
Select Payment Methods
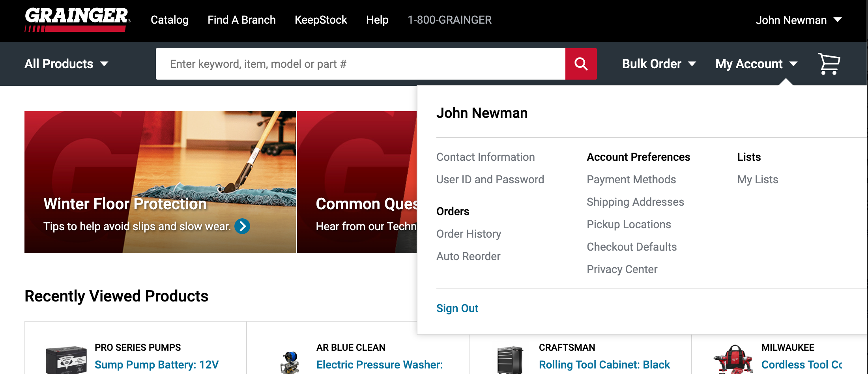pos(631,179)
